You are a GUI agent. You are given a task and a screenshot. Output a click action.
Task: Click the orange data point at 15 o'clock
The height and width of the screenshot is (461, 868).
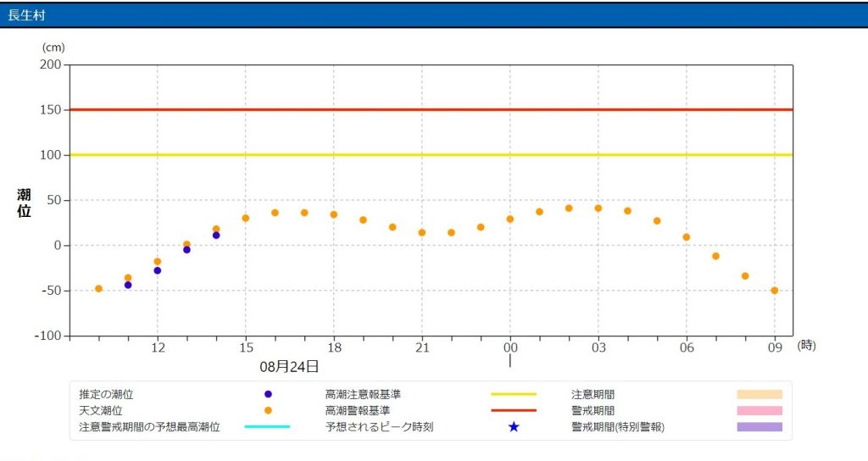tap(245, 218)
